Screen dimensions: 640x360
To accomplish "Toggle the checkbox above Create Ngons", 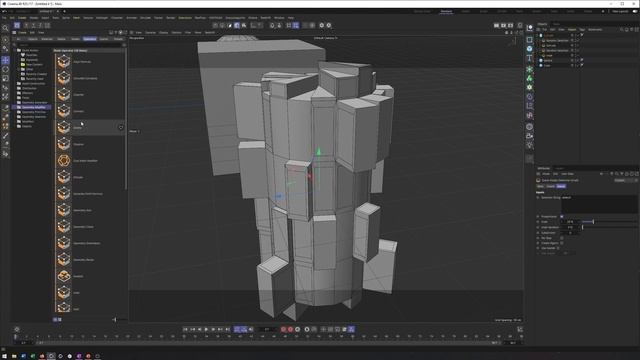I will tap(562, 238).
